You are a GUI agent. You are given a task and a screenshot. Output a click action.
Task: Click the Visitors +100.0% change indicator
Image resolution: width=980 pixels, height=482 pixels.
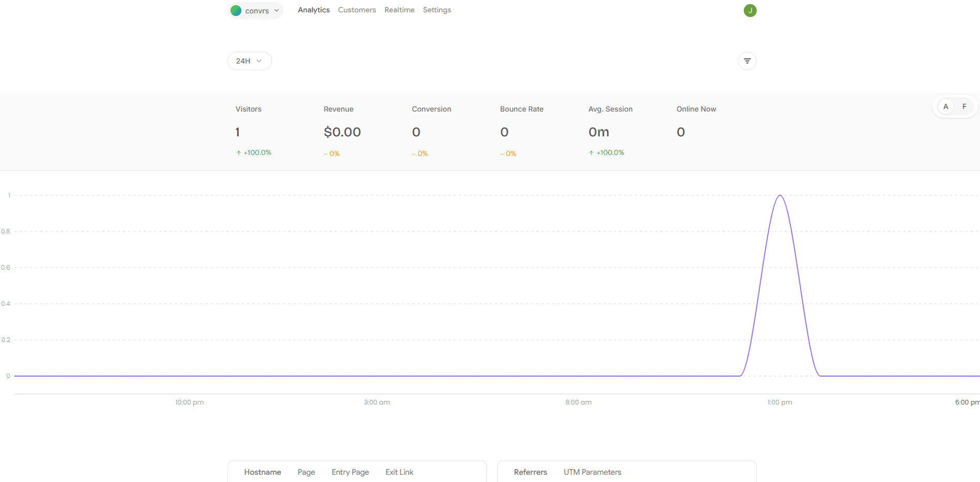(254, 152)
